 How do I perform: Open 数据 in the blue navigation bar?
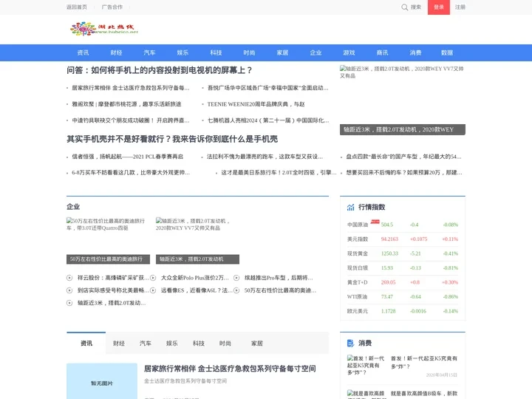(x=447, y=52)
